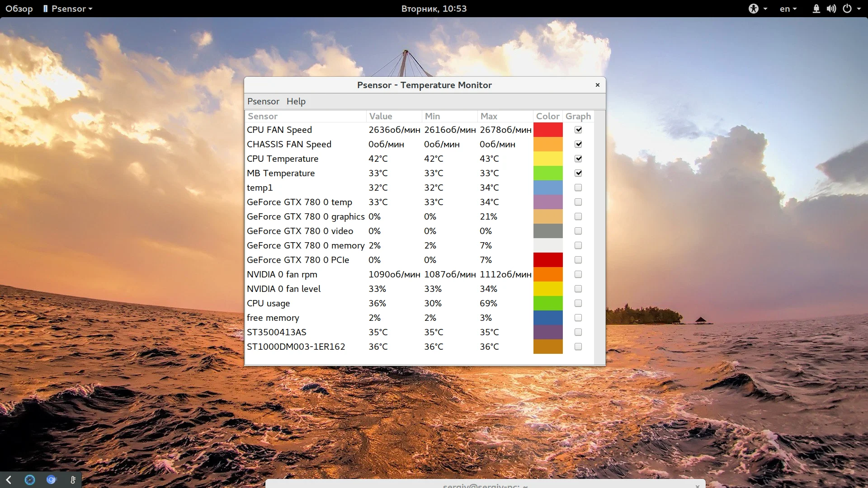The height and width of the screenshot is (488, 868).
Task: Enable graph checkbox for CPU usage
Action: (578, 303)
